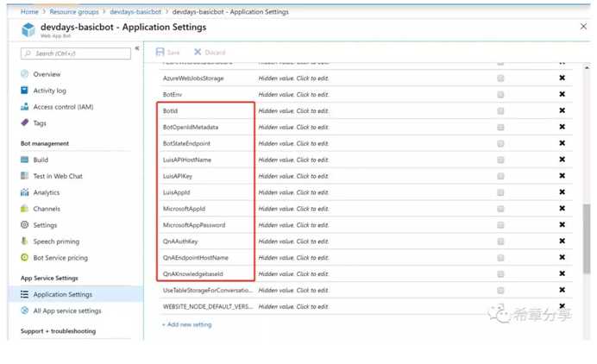Viewport: 597px width, 364px height.
Task: Toggle slot checkbox for MicrosoftAppId
Action: (500, 209)
